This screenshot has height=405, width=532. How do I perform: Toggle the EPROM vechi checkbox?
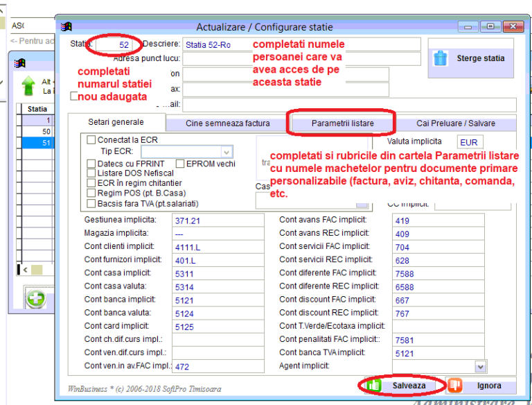click(x=180, y=164)
